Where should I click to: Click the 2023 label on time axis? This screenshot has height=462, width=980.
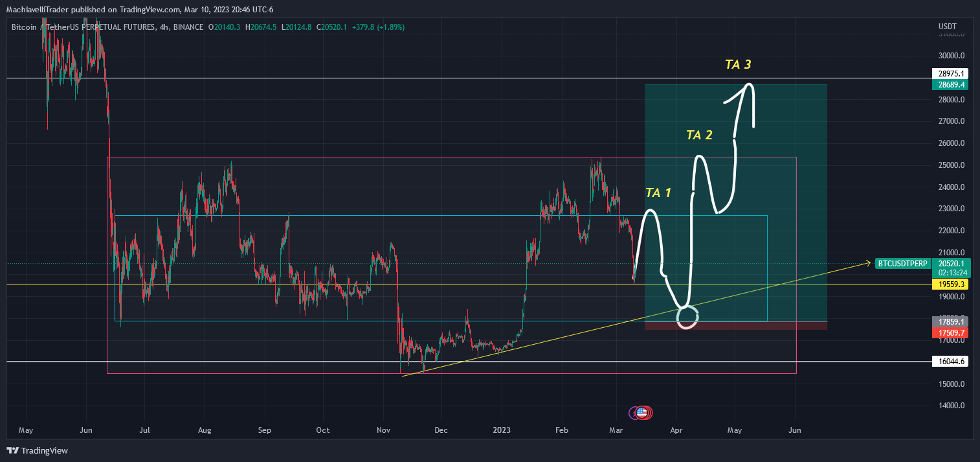[x=502, y=430]
